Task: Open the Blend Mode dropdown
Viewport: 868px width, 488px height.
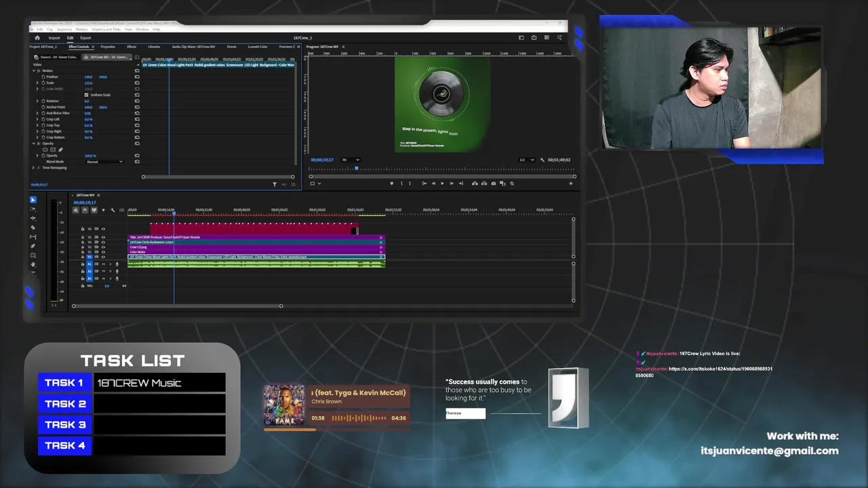Action: tap(104, 161)
